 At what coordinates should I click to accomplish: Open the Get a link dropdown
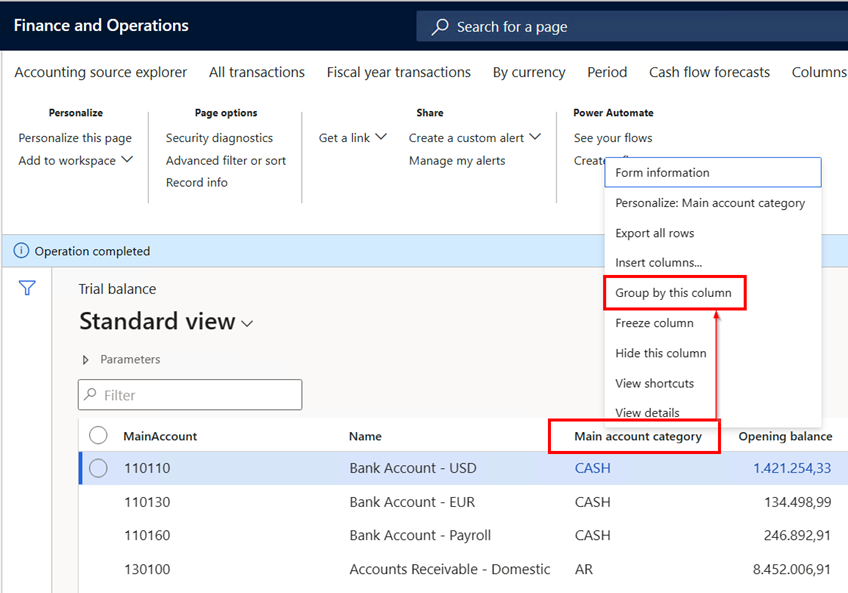[x=381, y=137]
